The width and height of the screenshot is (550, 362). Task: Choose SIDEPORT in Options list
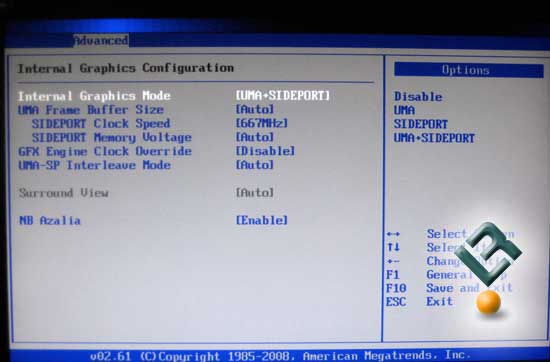click(x=421, y=124)
